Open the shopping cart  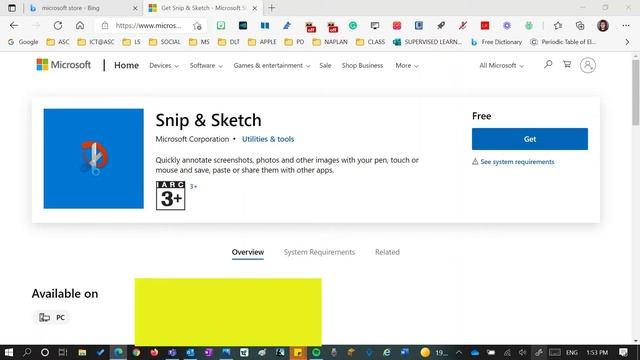(567, 64)
